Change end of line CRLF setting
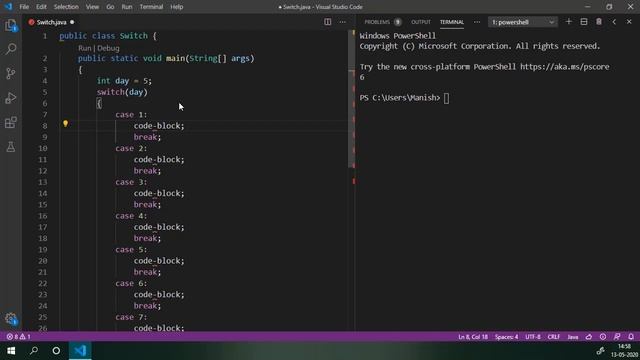The width and height of the screenshot is (640, 360). [x=553, y=337]
